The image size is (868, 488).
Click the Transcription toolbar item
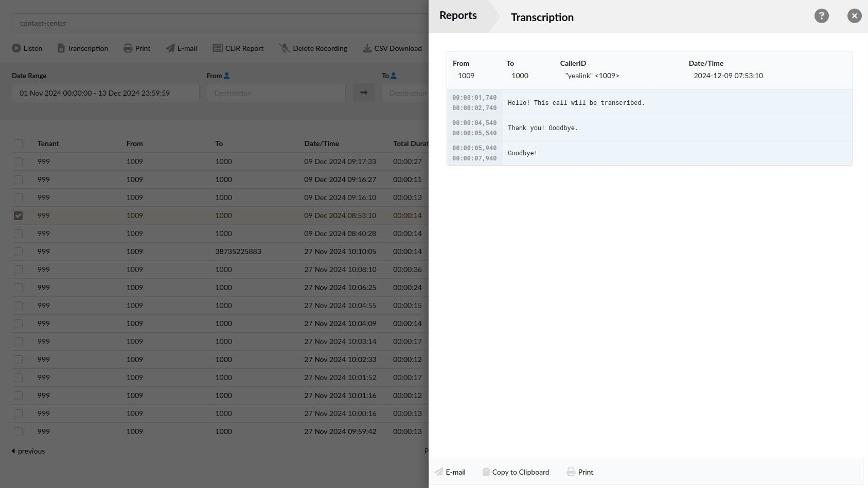[x=83, y=48]
